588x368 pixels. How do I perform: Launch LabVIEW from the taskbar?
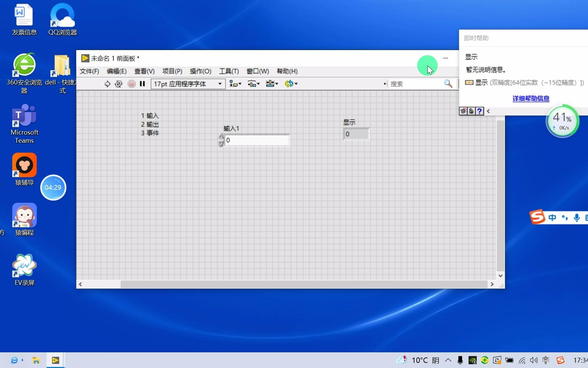coord(55,360)
